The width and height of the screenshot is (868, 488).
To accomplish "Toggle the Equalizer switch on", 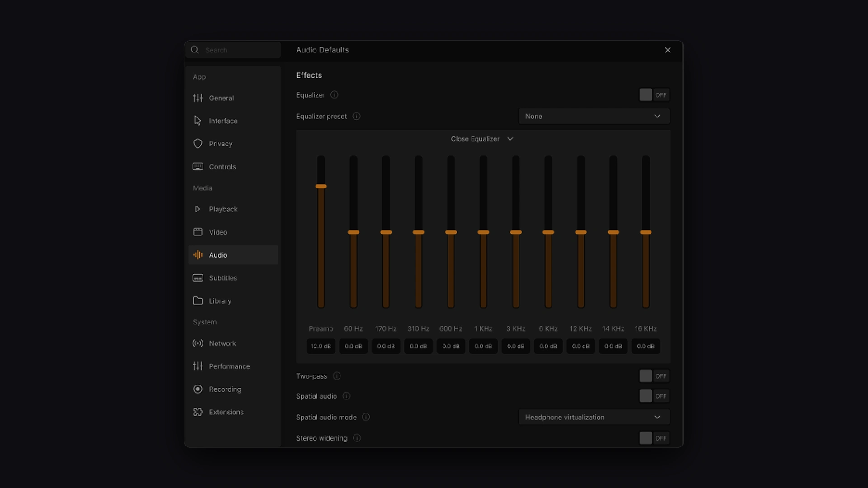I will point(654,95).
